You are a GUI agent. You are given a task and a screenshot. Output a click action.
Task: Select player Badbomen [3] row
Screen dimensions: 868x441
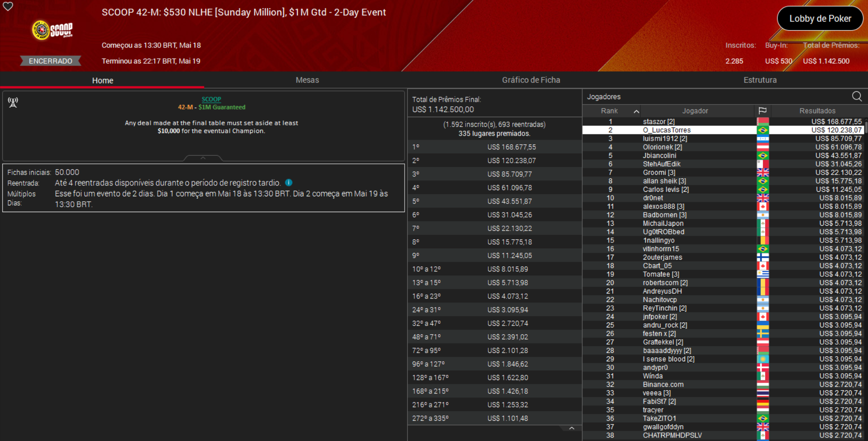pyautogui.click(x=723, y=215)
